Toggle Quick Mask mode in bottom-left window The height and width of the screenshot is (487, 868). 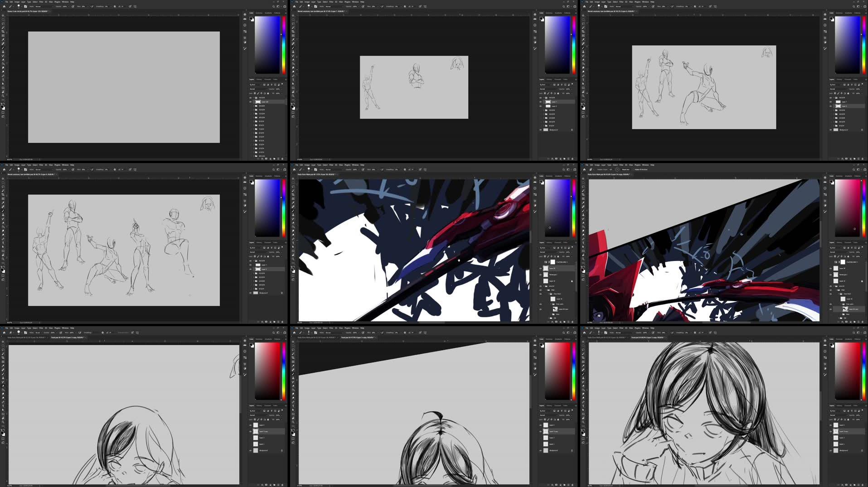tap(3, 438)
